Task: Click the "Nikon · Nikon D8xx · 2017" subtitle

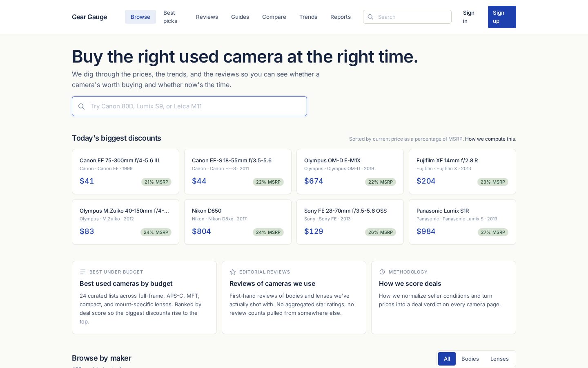Action: (x=219, y=219)
